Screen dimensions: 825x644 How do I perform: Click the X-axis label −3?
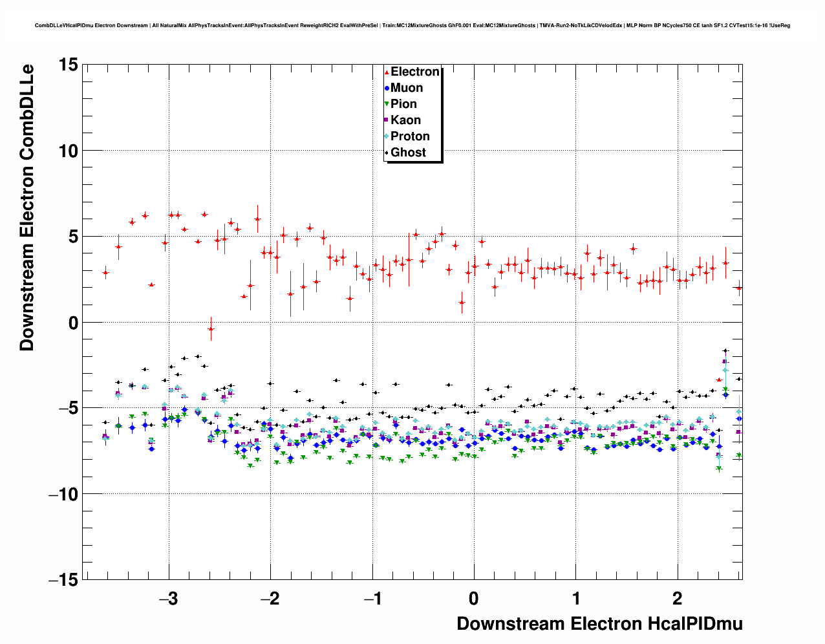coord(169,599)
